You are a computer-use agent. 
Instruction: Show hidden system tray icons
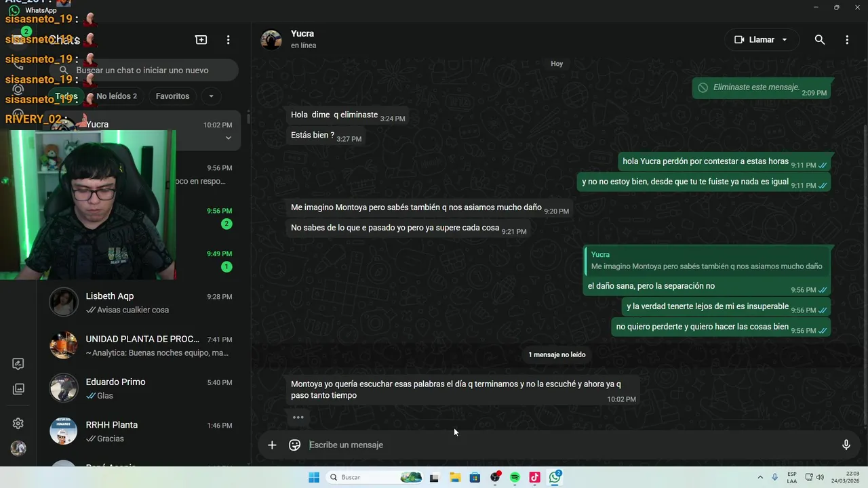click(x=760, y=478)
